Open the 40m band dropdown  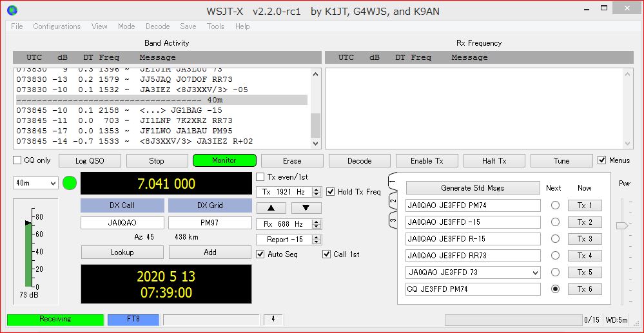36,184
